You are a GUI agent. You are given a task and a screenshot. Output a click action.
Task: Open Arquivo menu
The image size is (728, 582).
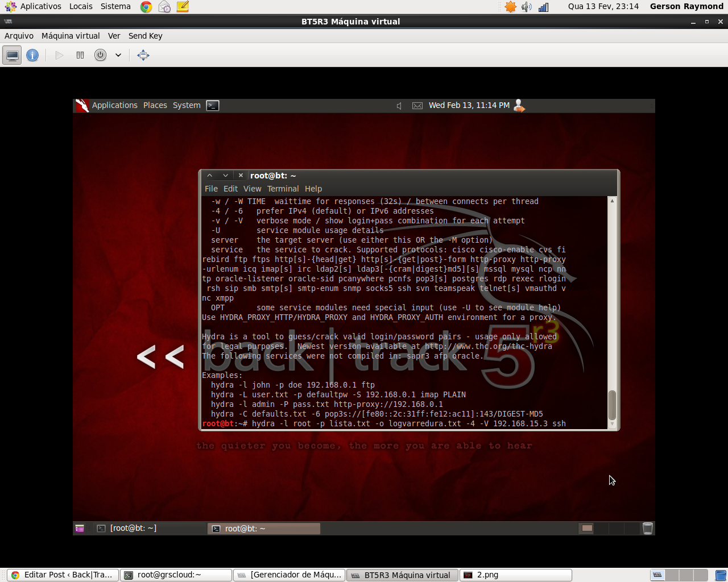tap(19, 36)
